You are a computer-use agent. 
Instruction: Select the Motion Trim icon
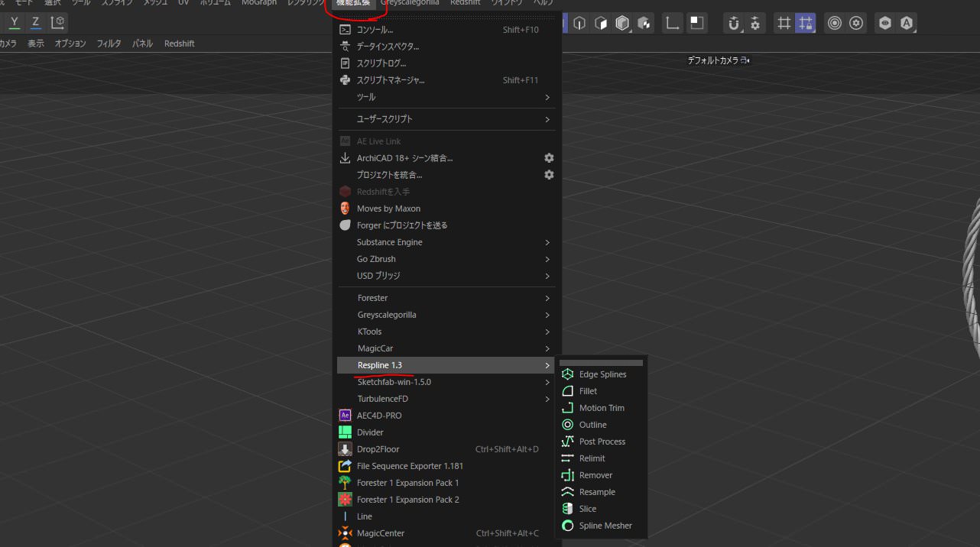tap(567, 408)
